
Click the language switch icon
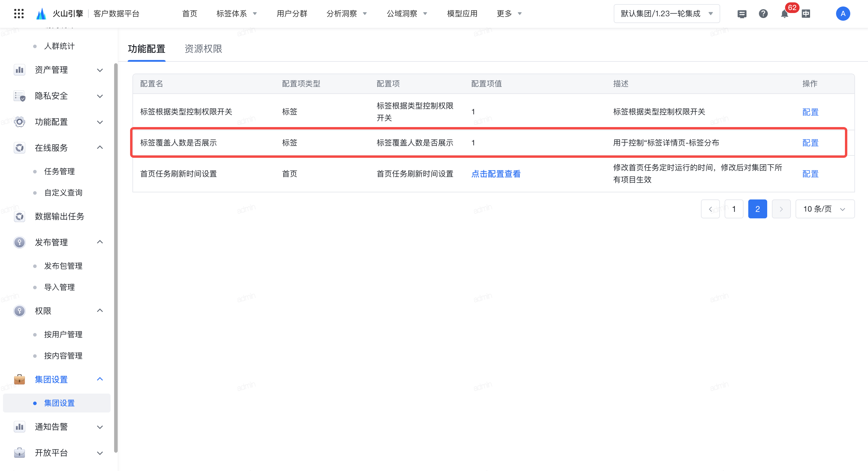pyautogui.click(x=806, y=14)
